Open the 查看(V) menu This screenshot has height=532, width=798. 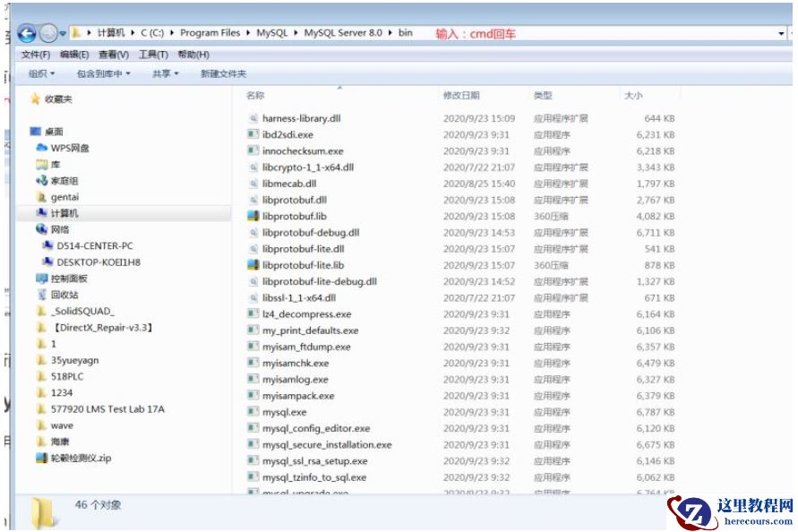114,55
